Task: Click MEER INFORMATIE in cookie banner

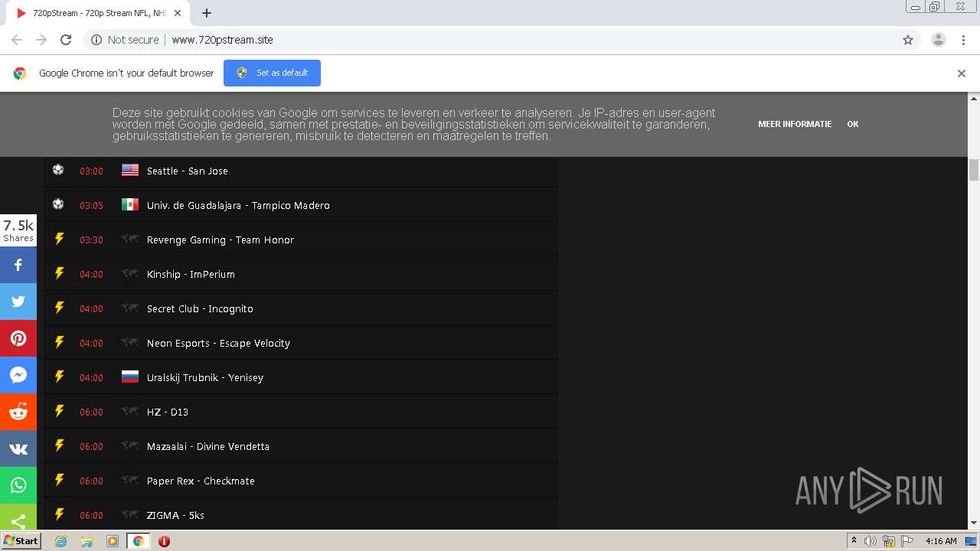Action: tap(795, 124)
